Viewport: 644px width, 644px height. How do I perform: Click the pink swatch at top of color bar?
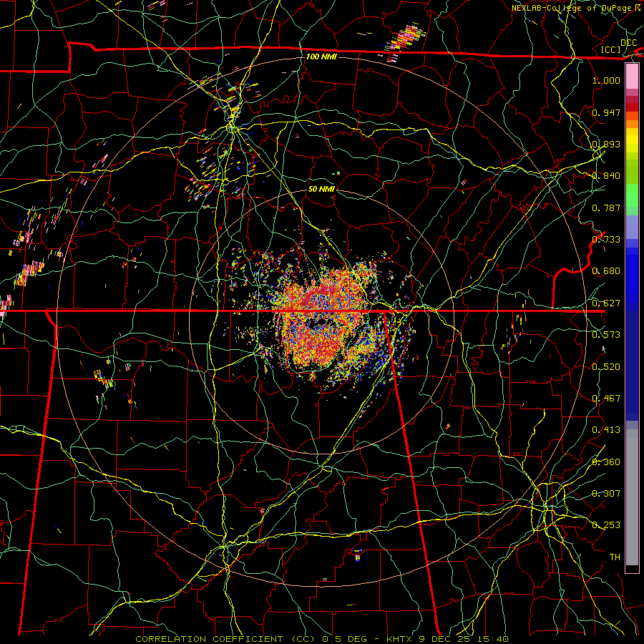point(632,77)
